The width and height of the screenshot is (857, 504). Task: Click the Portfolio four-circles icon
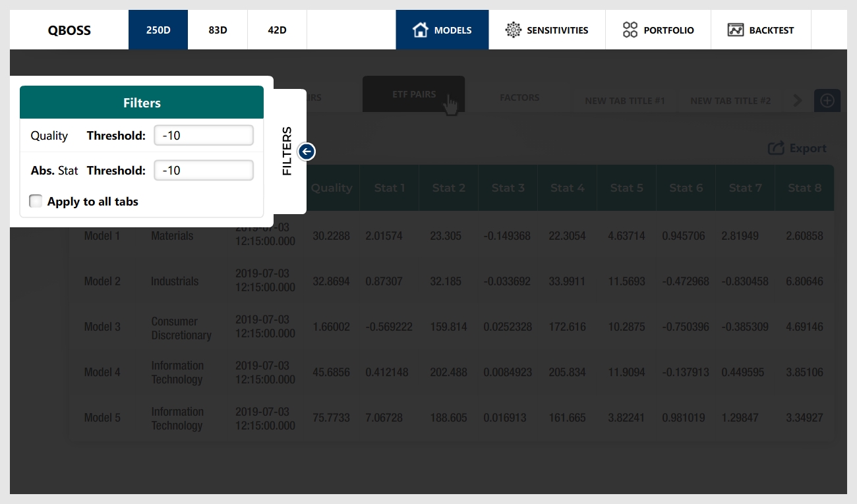[630, 30]
